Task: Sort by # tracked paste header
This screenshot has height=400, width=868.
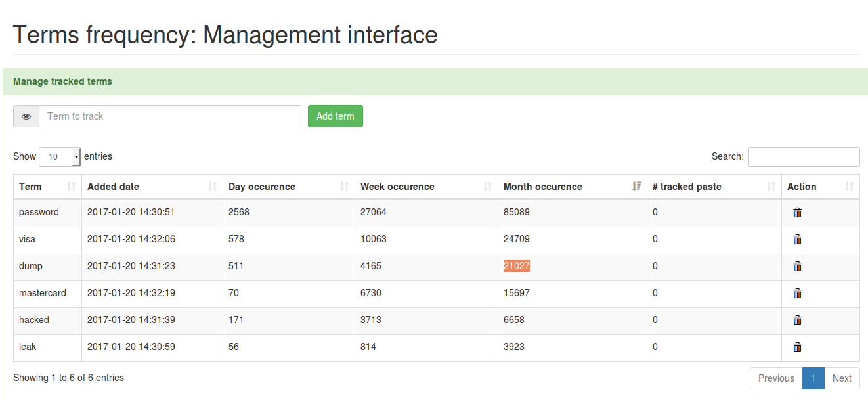Action: point(714,187)
